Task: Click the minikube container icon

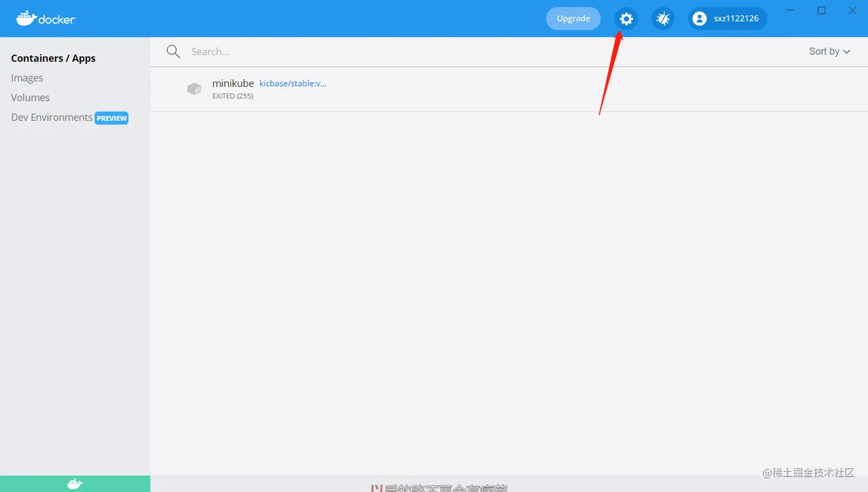Action: click(195, 88)
